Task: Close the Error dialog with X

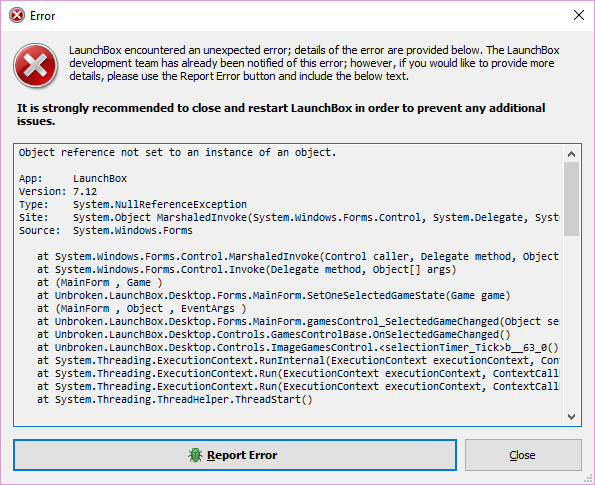Action: tap(579, 15)
